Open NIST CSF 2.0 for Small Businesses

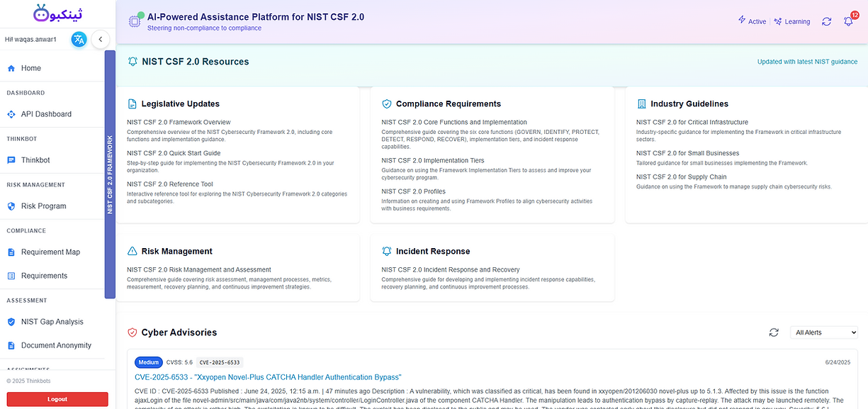pos(687,153)
